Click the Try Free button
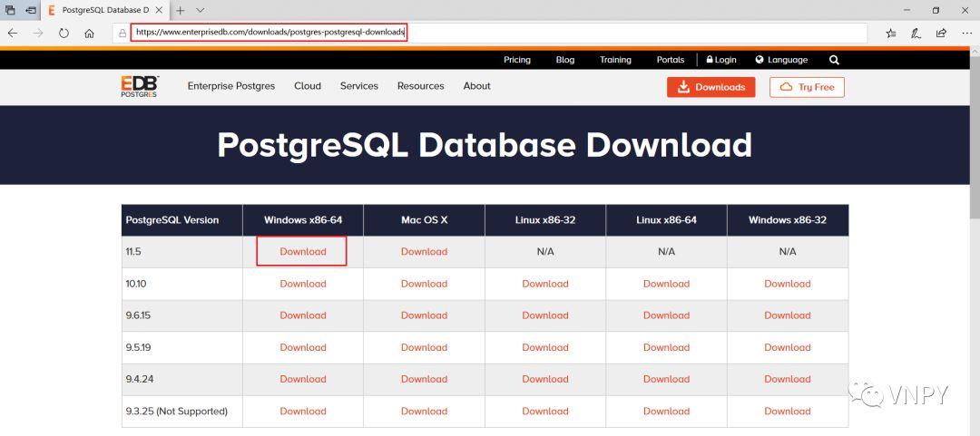 tap(807, 87)
